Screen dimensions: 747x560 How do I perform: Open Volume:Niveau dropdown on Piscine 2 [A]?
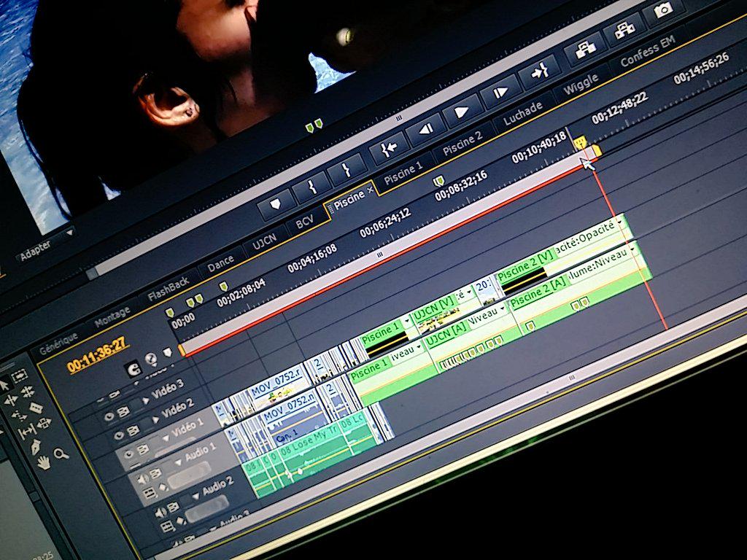pyautogui.click(x=632, y=249)
